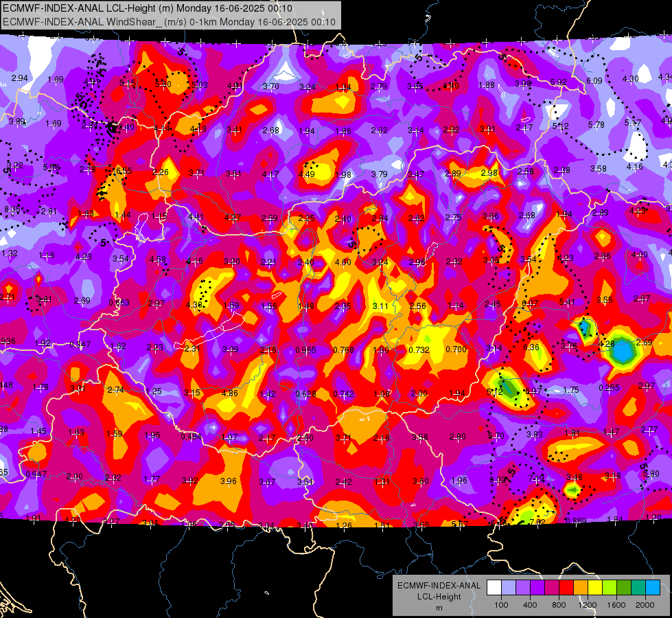Click the wind shear value 0.768
Viewport: 672px width, 618px height.
coord(344,350)
